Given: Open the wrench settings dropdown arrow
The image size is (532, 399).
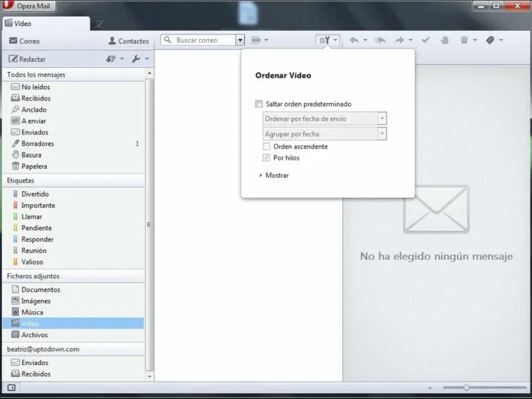Looking at the screenshot, I should [147, 59].
